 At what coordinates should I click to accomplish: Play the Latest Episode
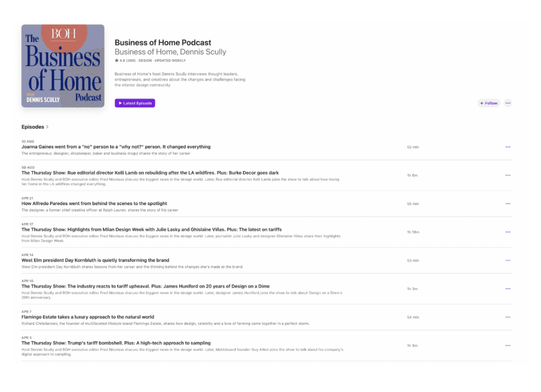click(135, 103)
